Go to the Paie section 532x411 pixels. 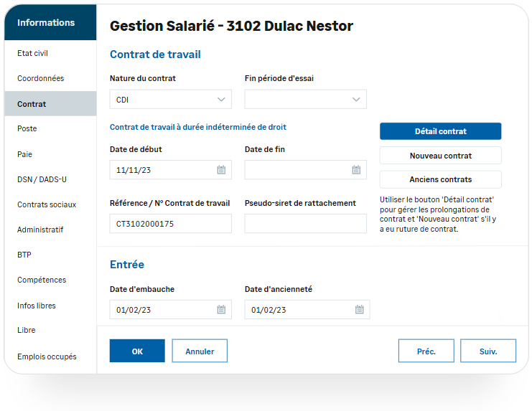pos(25,154)
